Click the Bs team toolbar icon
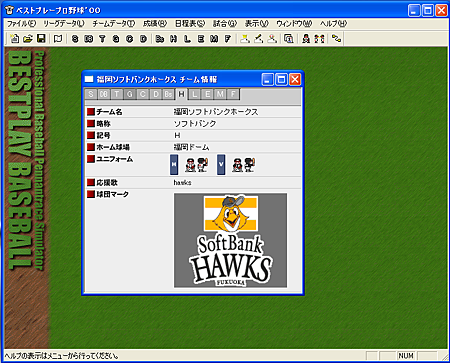 [x=160, y=39]
